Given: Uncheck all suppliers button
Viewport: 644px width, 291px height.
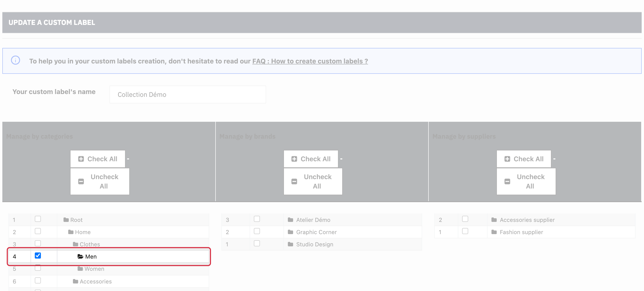Looking at the screenshot, I should click(x=526, y=181).
